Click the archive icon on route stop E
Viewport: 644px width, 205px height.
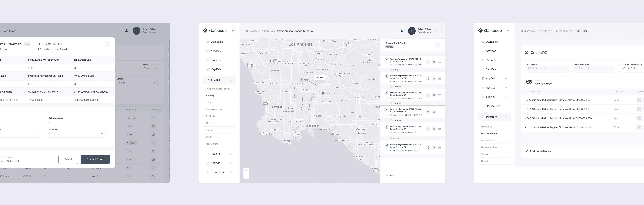coord(434,129)
